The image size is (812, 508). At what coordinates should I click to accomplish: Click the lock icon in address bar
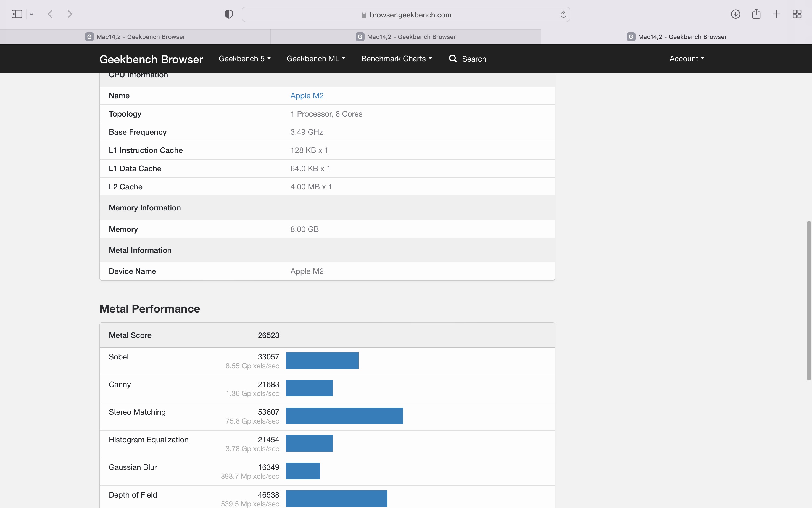(364, 15)
